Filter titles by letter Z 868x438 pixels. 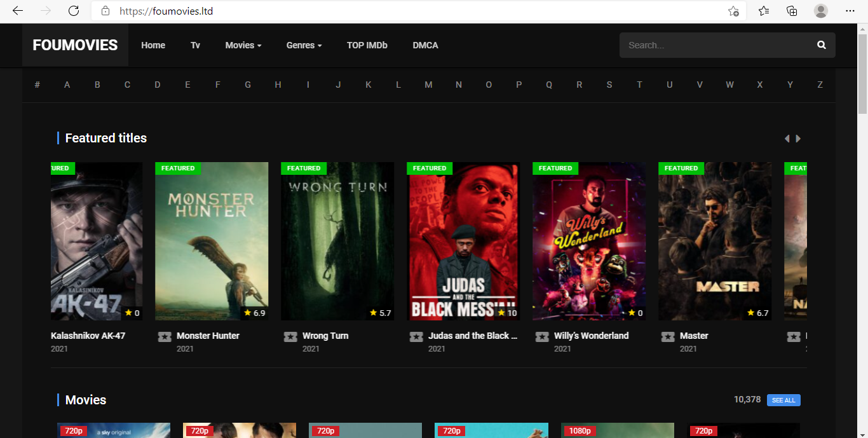pyautogui.click(x=820, y=85)
